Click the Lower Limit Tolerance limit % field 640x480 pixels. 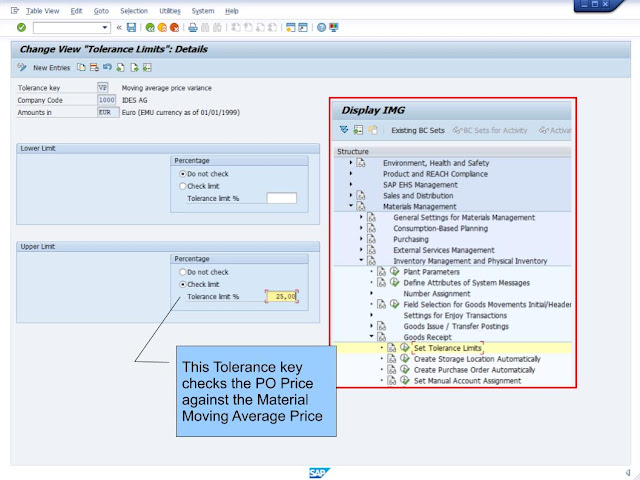(x=282, y=198)
